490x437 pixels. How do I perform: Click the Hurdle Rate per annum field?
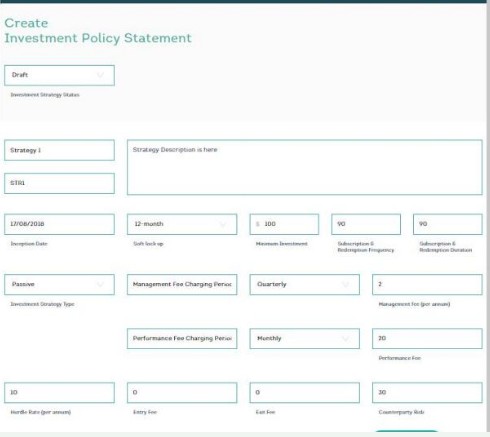coord(59,393)
